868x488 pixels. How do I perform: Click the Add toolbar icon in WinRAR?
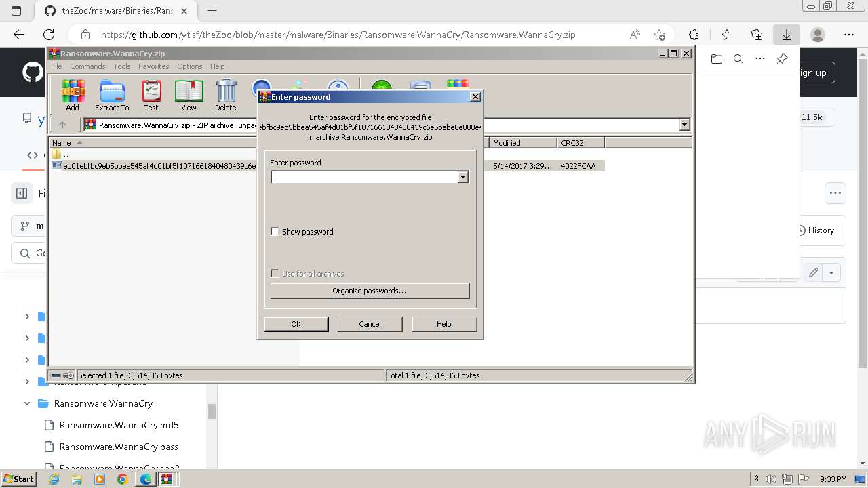[x=73, y=95]
